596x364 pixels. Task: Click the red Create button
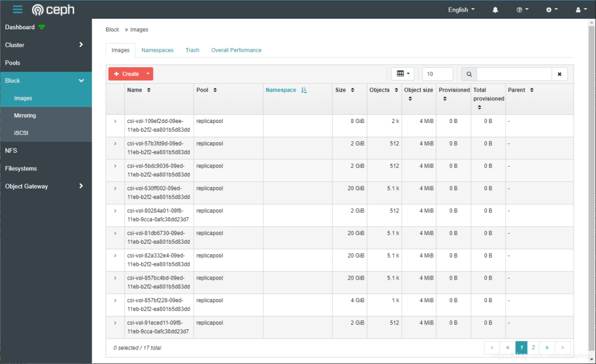coord(126,74)
